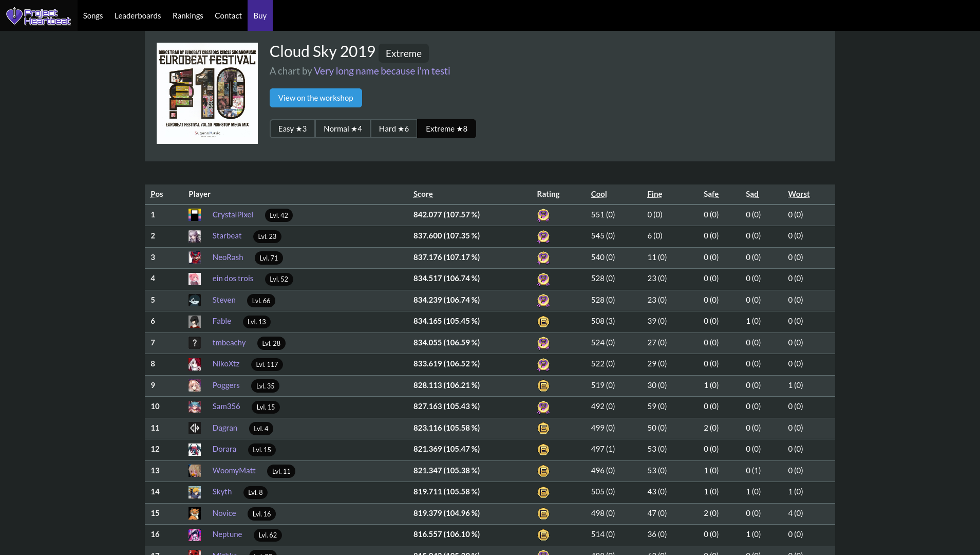The width and height of the screenshot is (980, 555).
Task: Click the Cool column header
Action: pyautogui.click(x=599, y=194)
